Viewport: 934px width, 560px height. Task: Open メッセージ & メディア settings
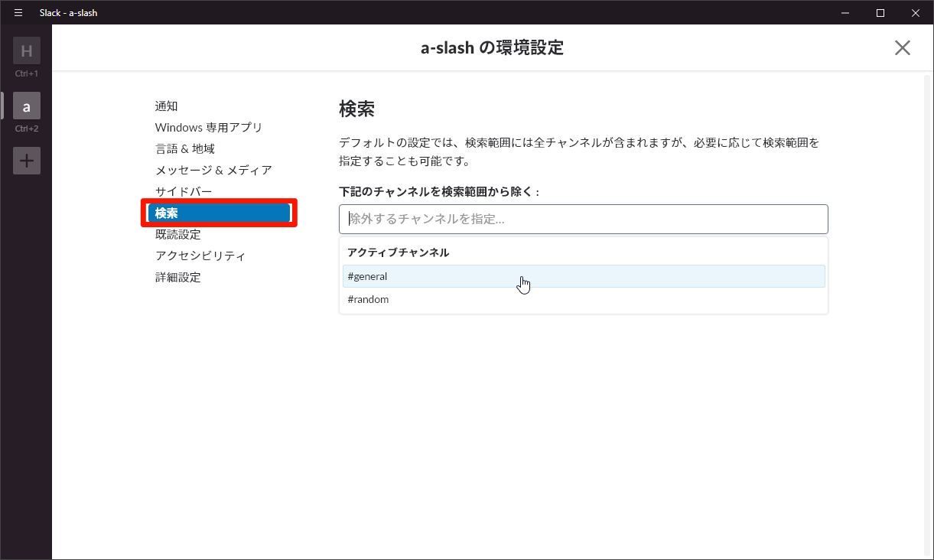[213, 171]
